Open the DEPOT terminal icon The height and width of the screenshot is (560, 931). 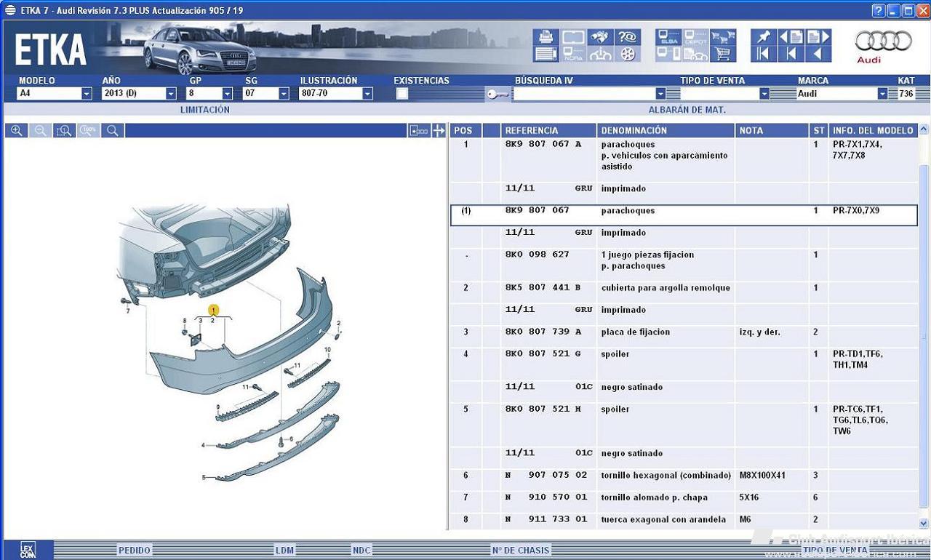pos(696,37)
